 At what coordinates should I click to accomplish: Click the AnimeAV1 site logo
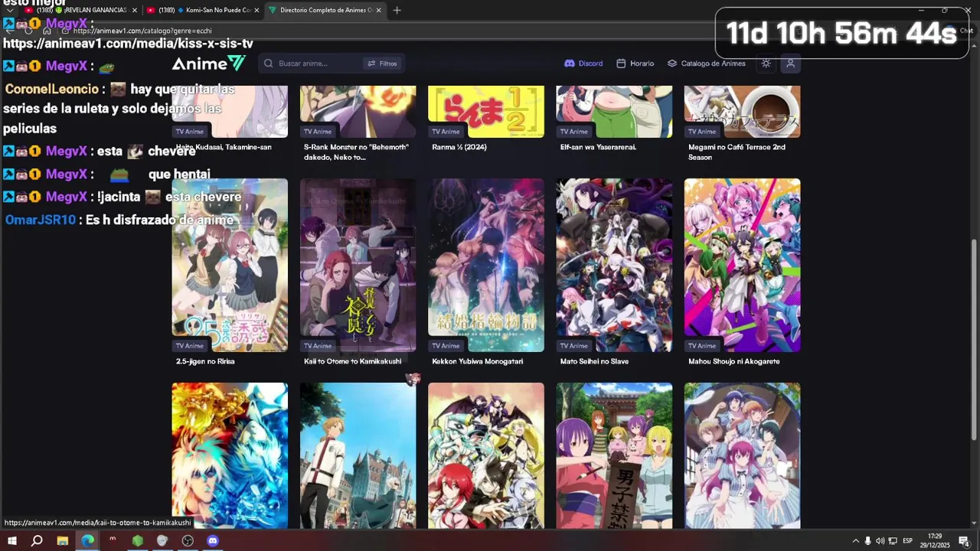pyautogui.click(x=208, y=64)
